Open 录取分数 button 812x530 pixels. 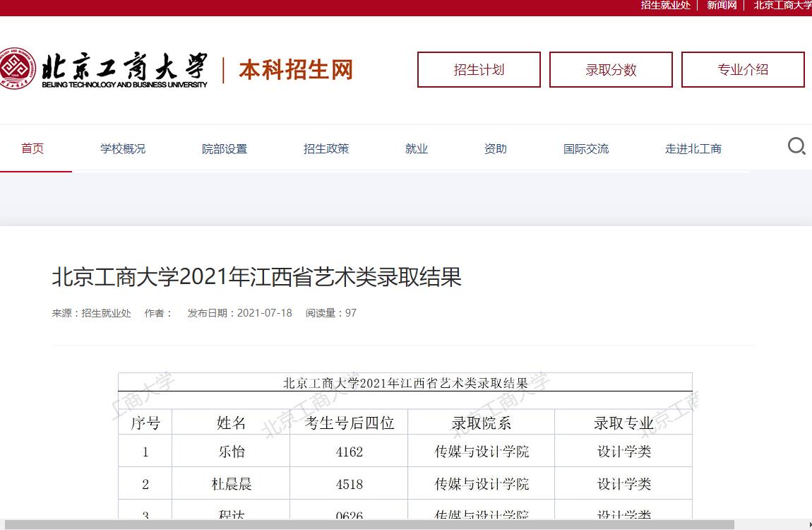pos(611,69)
